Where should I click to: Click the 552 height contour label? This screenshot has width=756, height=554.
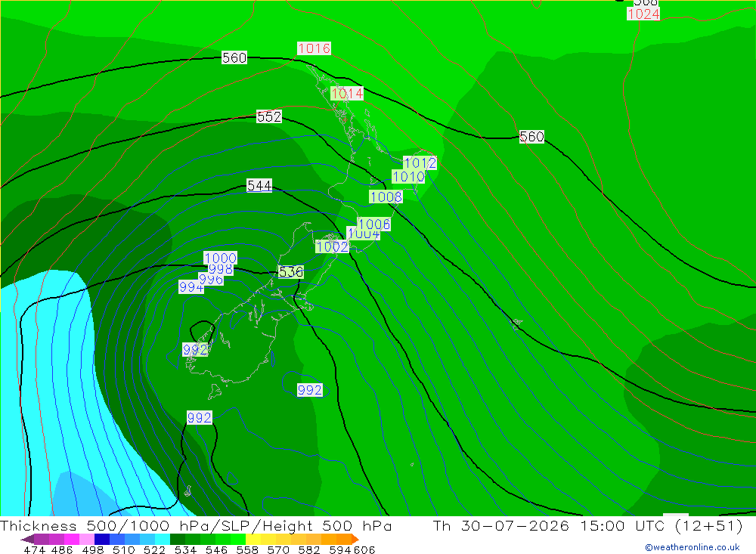coord(269,116)
